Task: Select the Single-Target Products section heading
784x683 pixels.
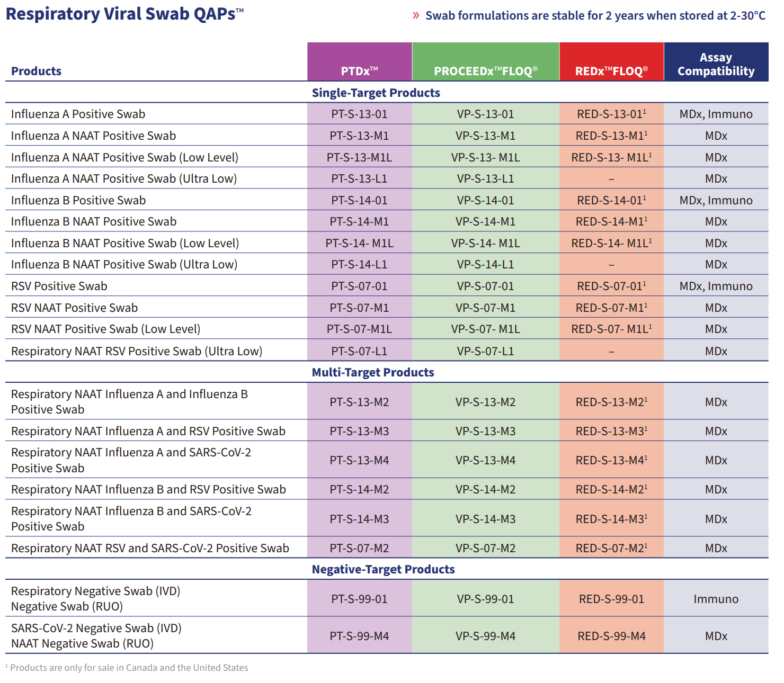Action: pyautogui.click(x=376, y=93)
